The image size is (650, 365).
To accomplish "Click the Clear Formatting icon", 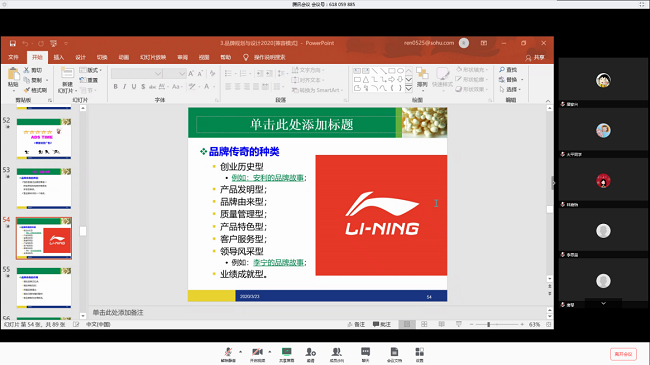I will point(212,74).
